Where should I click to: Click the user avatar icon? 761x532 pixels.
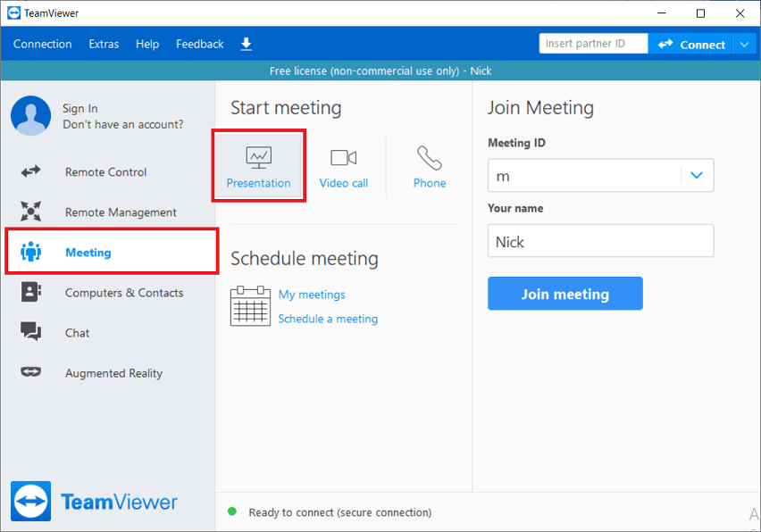pos(30,115)
